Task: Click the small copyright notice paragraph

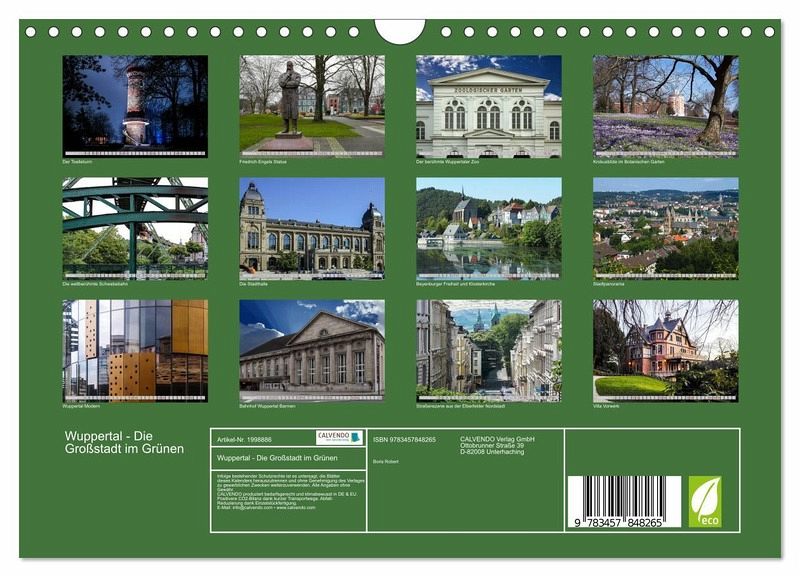Action: [x=291, y=492]
